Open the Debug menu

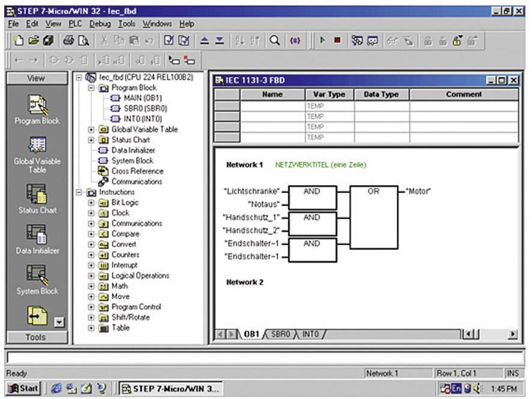tap(100, 24)
